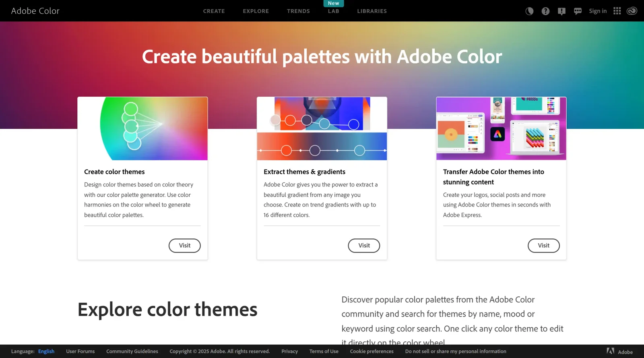The width and height of the screenshot is (644, 358).
Task: Click the color wheel thumbnail image
Action: click(142, 128)
